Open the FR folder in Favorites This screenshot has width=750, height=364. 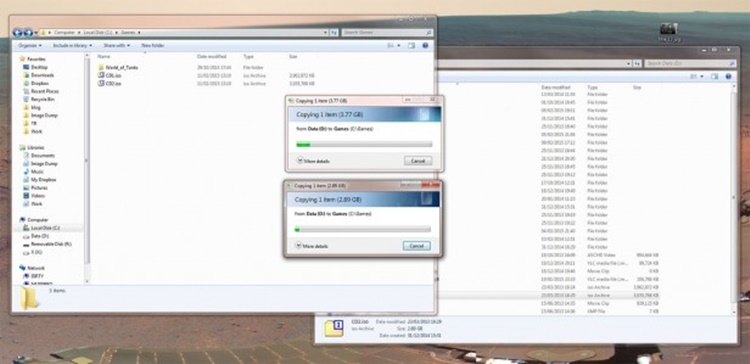click(x=30, y=123)
